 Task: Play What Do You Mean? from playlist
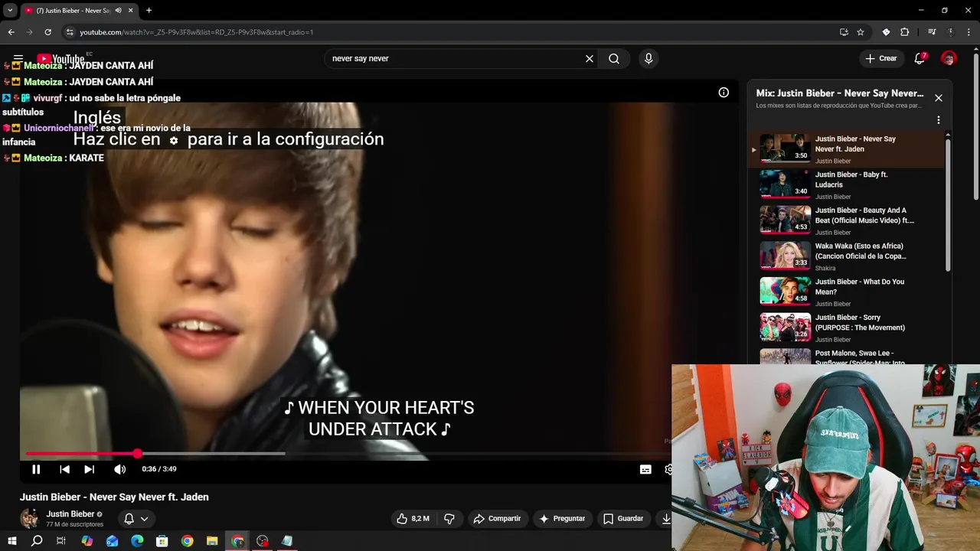pyautogui.click(x=847, y=292)
